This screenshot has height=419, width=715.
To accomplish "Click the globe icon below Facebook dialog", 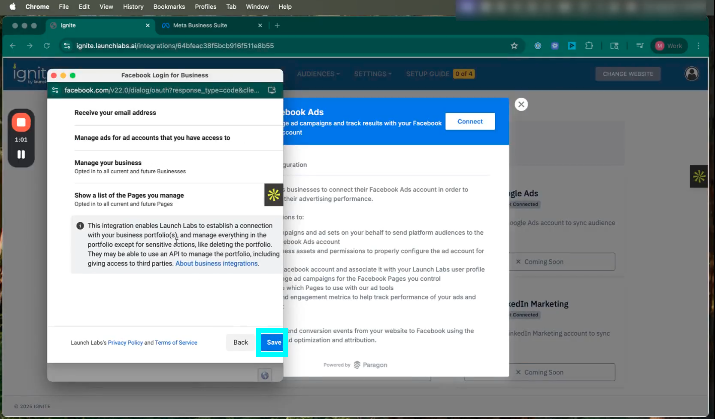I will [x=264, y=375].
